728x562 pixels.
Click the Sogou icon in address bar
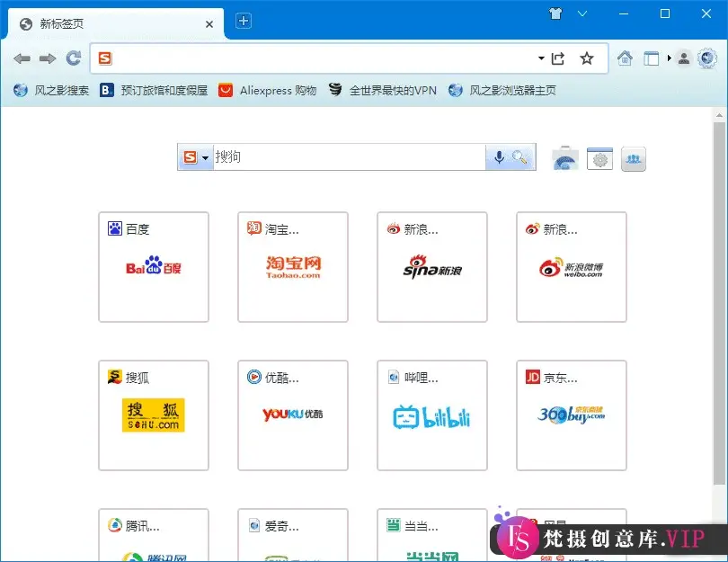(105, 58)
